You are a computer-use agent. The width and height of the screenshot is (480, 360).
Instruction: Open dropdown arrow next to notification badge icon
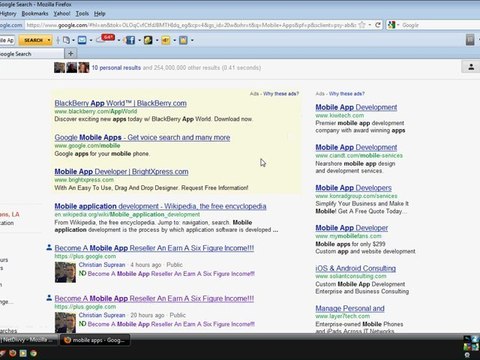[x=119, y=41]
